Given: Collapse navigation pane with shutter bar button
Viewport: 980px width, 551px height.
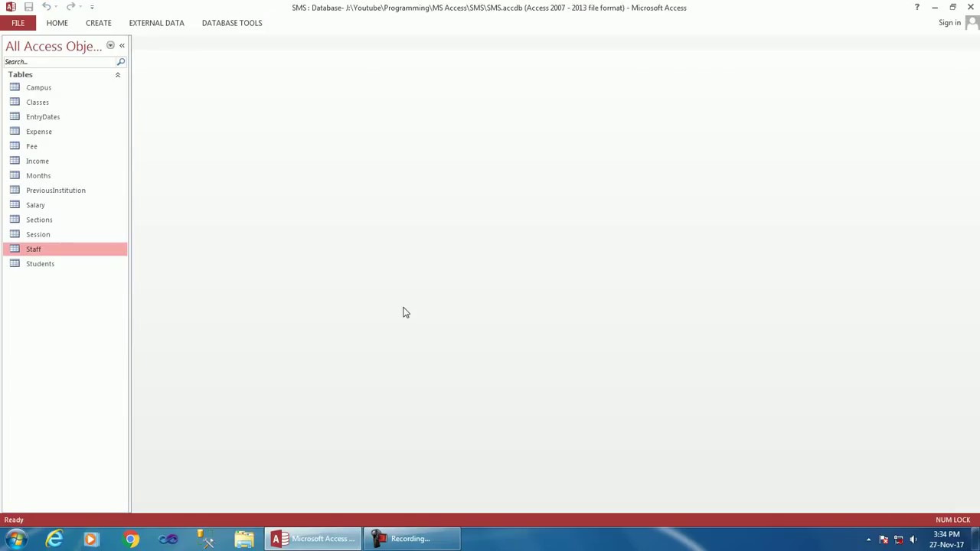Looking at the screenshot, I should tap(122, 46).
